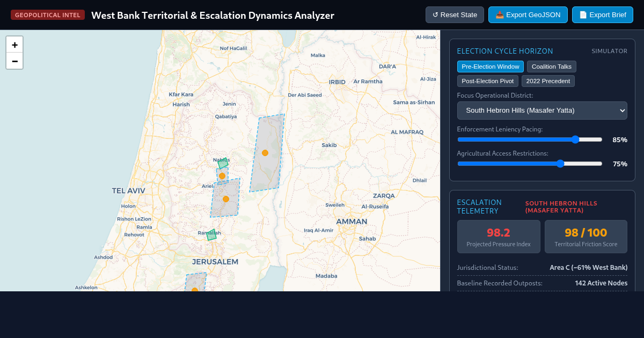Click AMMAN label on the map
Screen dimensions: 644x338
pyautogui.click(x=352, y=222)
